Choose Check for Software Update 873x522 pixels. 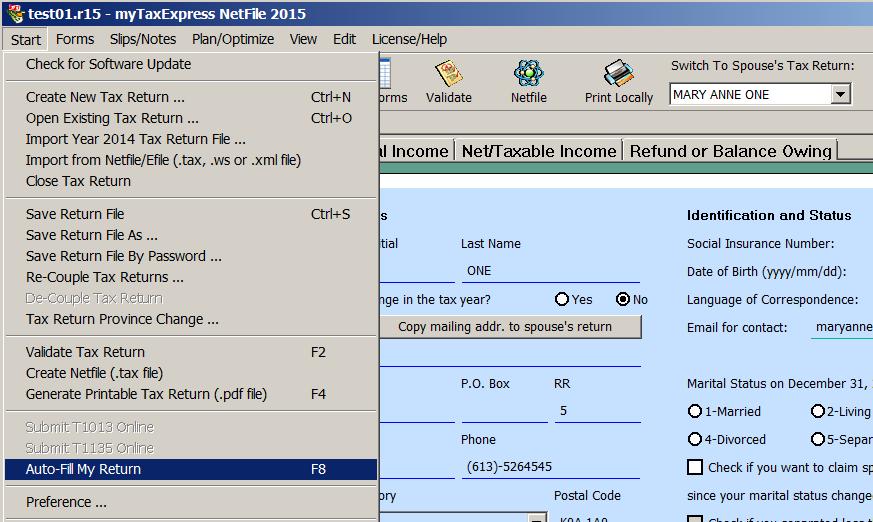tap(191, 64)
